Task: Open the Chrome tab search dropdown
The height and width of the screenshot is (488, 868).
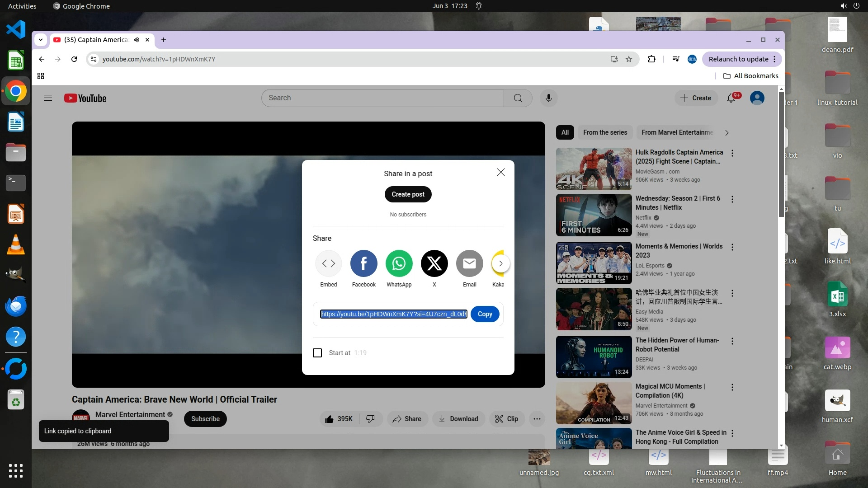Action: coord(41,40)
